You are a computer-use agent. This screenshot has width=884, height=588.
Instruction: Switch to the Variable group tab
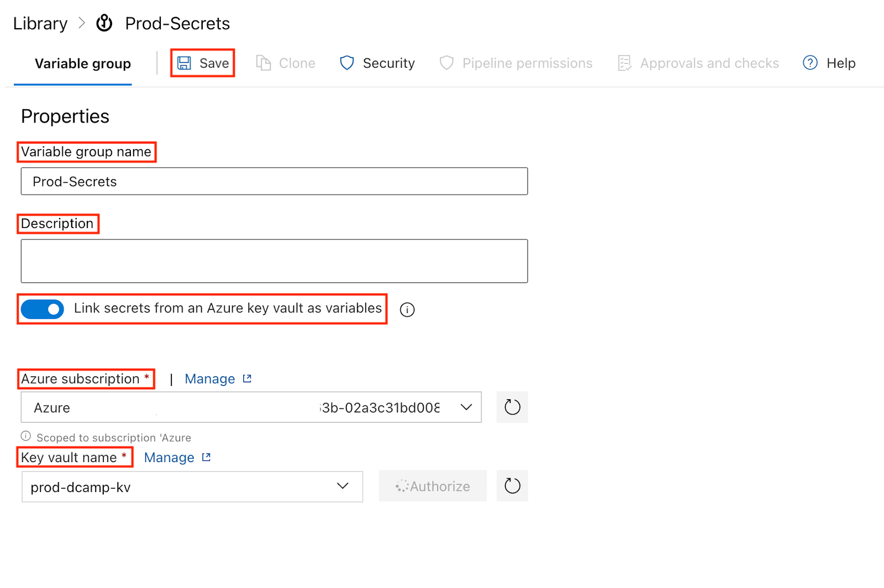(82, 63)
